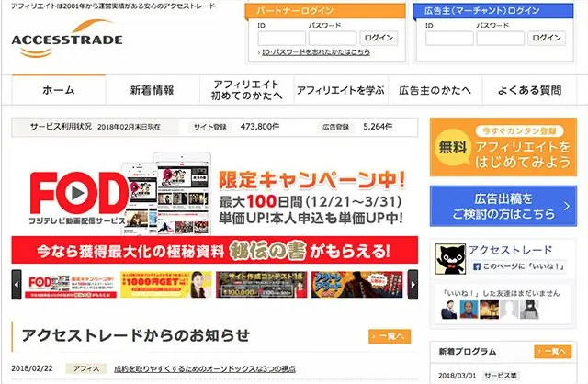
Task: Select the アクトレアワード carousel thumbnail
Action: click(357, 285)
